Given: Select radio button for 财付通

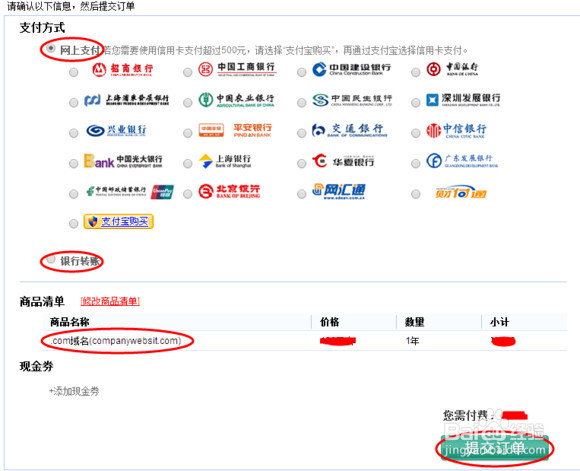Looking at the screenshot, I should (415, 193).
